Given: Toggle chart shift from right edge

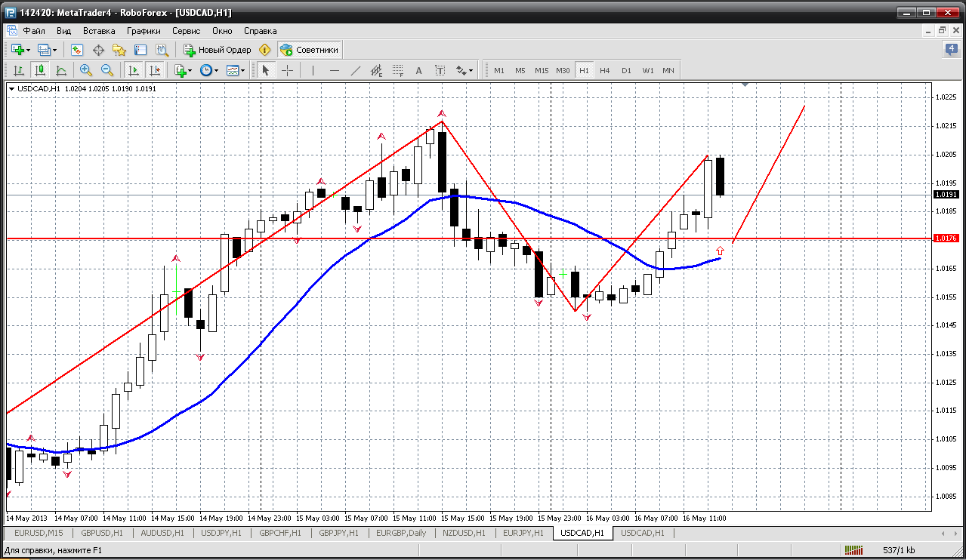Looking at the screenshot, I should pyautogui.click(x=155, y=70).
